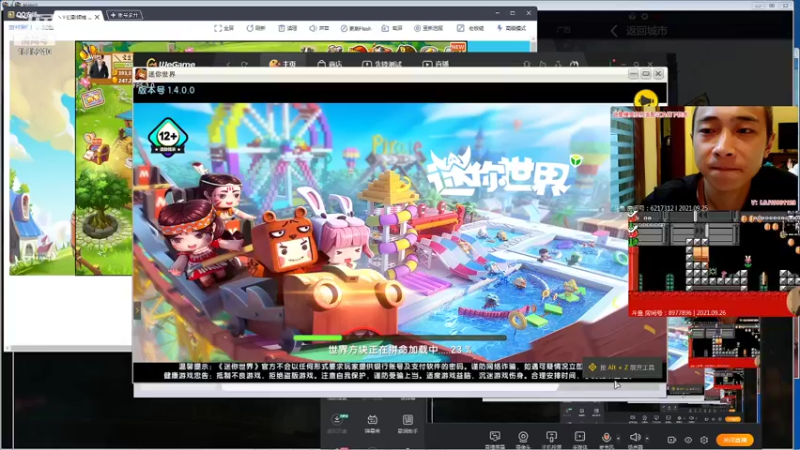Click the danmaku TV icon in lower panel
The width and height of the screenshot is (800, 450).
pyautogui.click(x=372, y=420)
